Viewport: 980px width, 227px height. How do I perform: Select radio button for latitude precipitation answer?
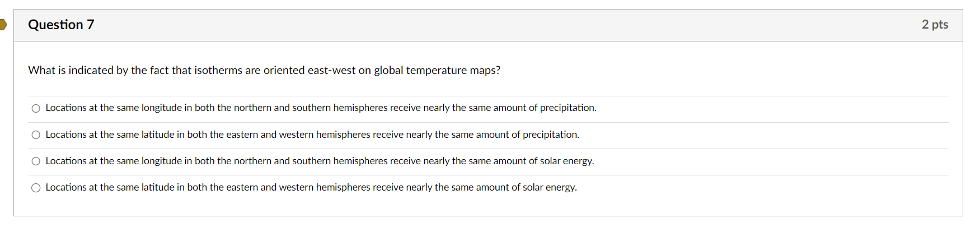tap(36, 135)
